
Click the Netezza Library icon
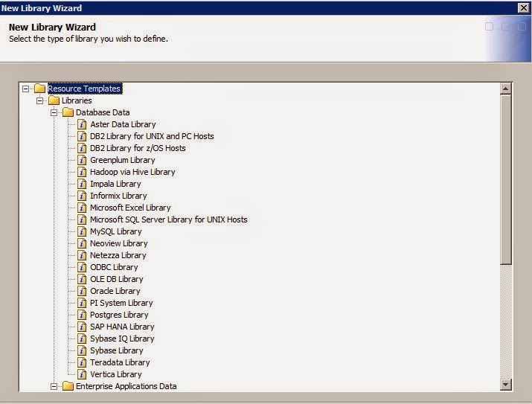pyautogui.click(x=82, y=254)
